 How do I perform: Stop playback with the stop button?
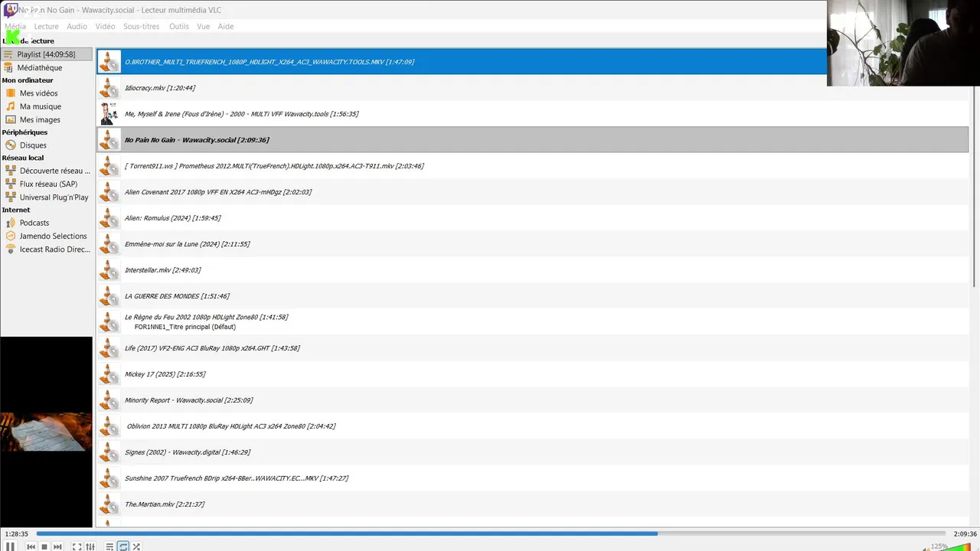tap(44, 546)
